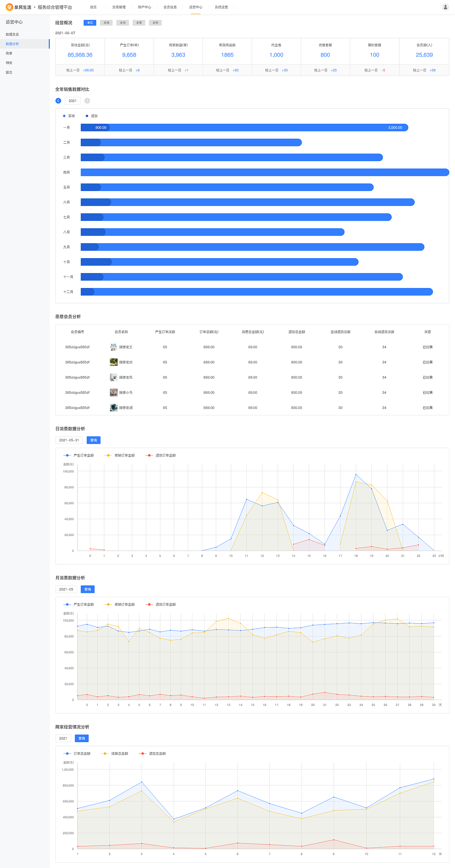Click 查询 button for daily consumption

(x=93, y=440)
